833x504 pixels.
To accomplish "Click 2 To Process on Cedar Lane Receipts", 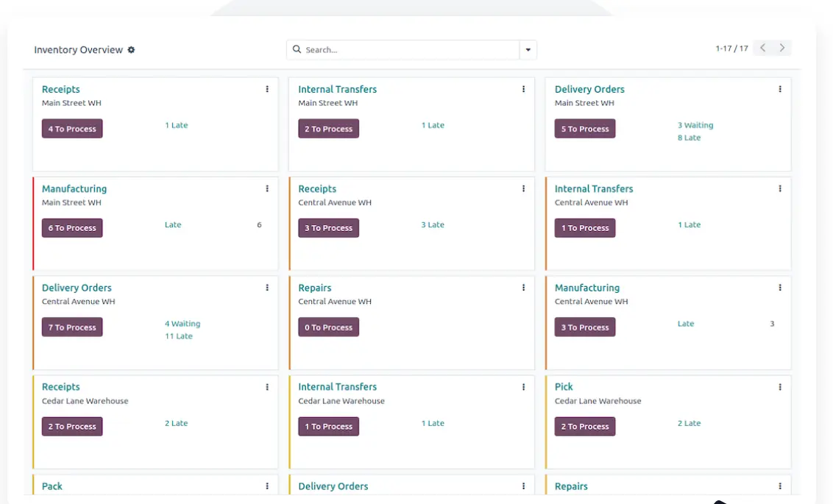I will (x=72, y=427).
